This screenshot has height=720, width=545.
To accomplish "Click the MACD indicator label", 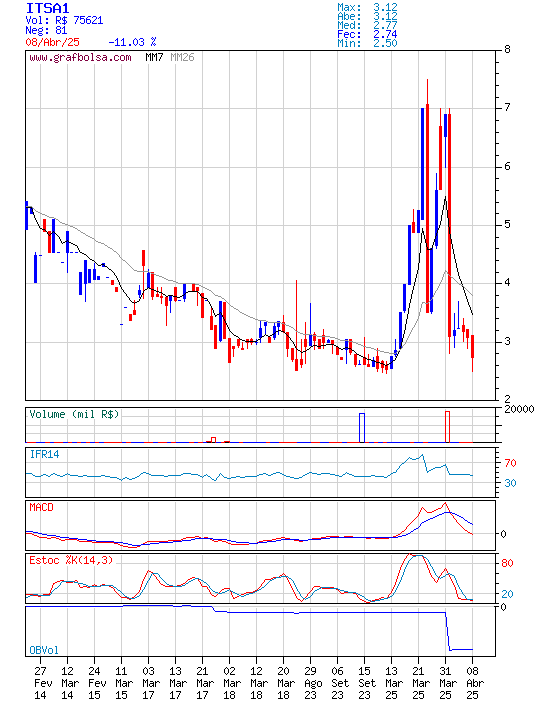I will click(x=41, y=507).
